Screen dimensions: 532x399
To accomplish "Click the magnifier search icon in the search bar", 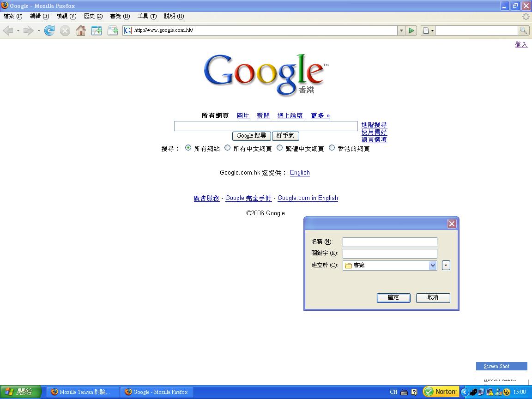I will pyautogui.click(x=523, y=30).
